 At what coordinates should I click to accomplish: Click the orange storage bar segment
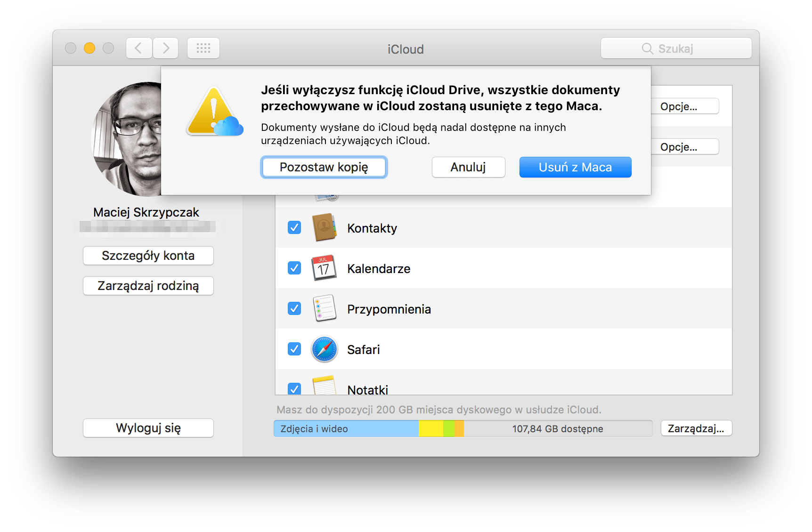pyautogui.click(x=460, y=428)
